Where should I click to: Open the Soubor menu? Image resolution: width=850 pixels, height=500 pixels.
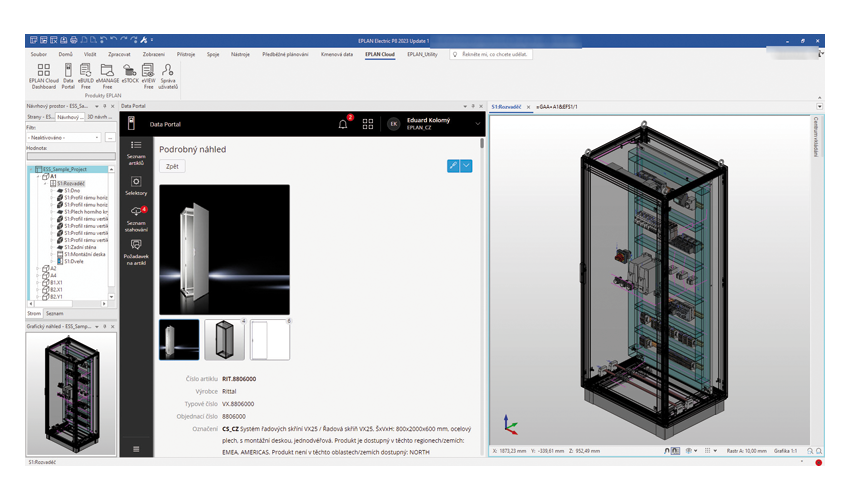[38, 54]
